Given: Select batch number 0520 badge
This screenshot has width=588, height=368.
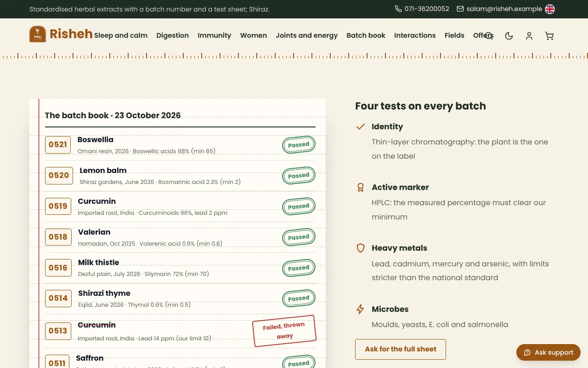Looking at the screenshot, I should point(59,175).
